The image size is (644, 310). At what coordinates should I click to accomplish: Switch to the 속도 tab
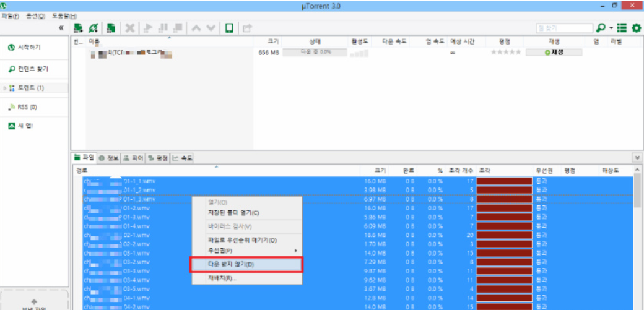point(182,158)
